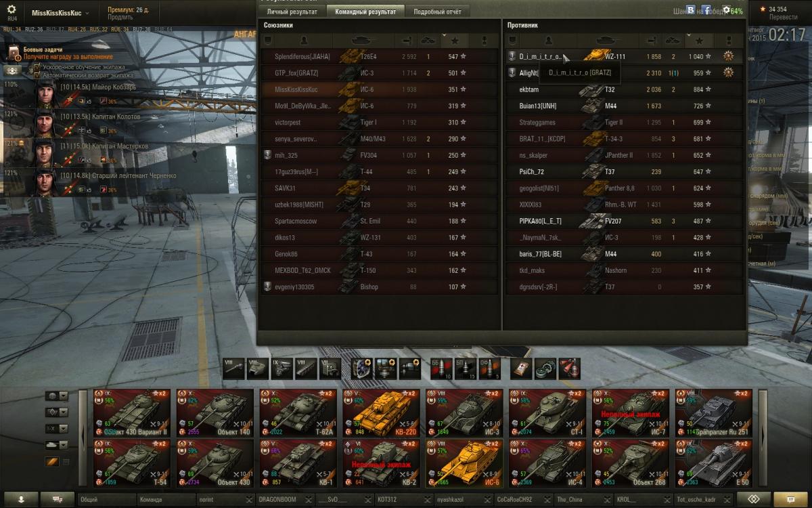Viewport: 812px width, 508px height.
Task: Open the channels button in bottom bar
Action: coord(57,499)
